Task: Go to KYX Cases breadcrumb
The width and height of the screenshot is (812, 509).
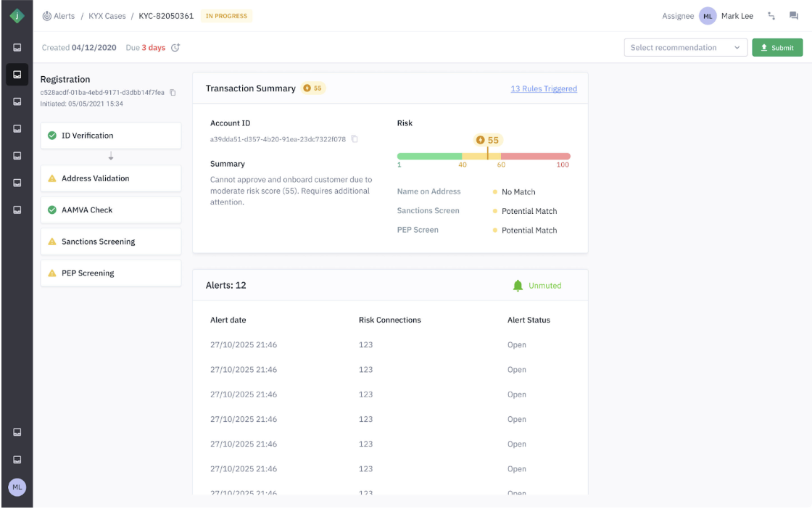Action: [107, 16]
